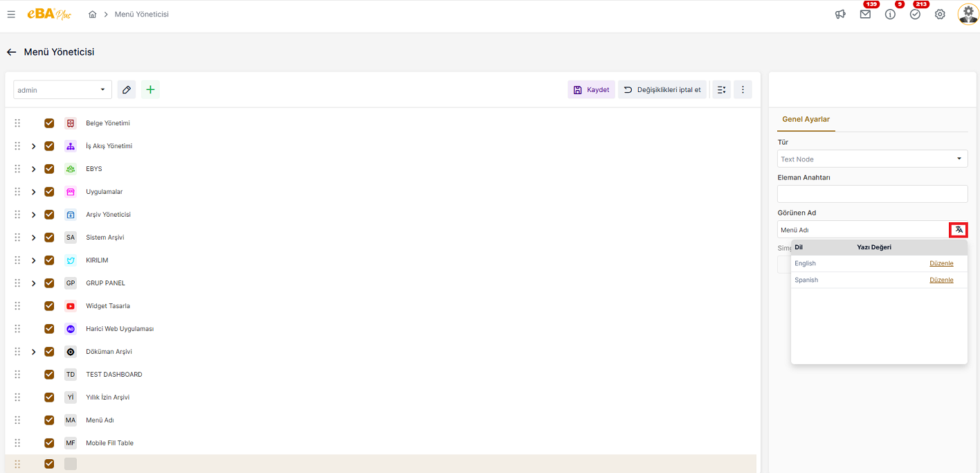Toggle the Mobile Fill Table checkbox
Viewport: 980px width, 473px height.
coord(49,443)
